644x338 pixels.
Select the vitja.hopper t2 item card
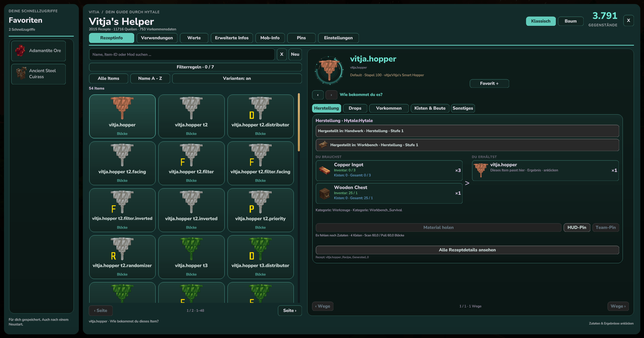[x=191, y=116]
